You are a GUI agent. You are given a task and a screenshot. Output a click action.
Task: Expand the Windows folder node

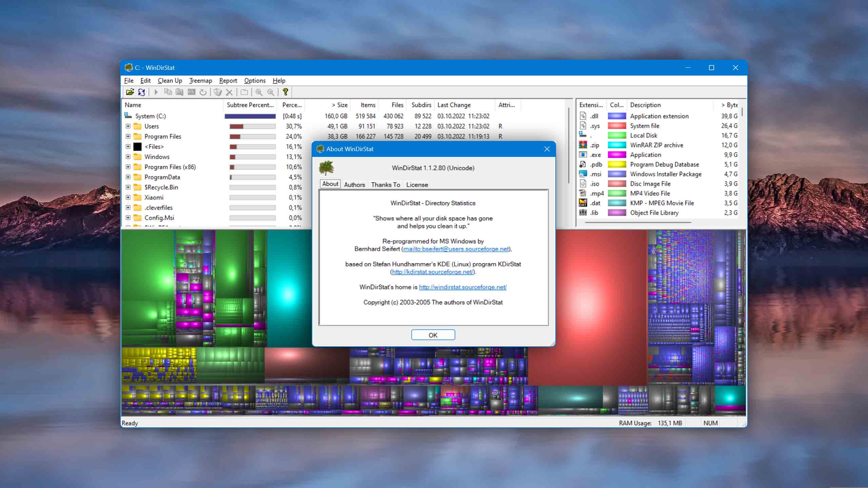pos(128,157)
